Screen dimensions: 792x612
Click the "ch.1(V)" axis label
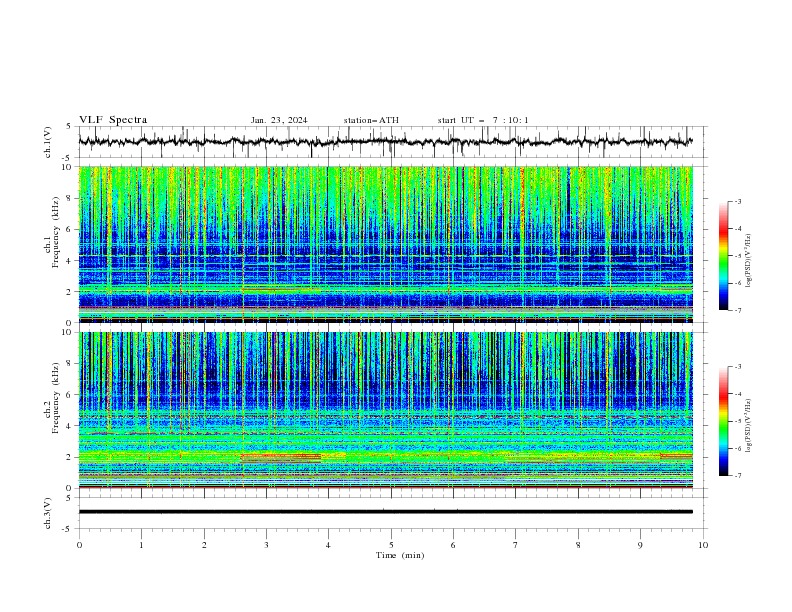[x=48, y=142]
